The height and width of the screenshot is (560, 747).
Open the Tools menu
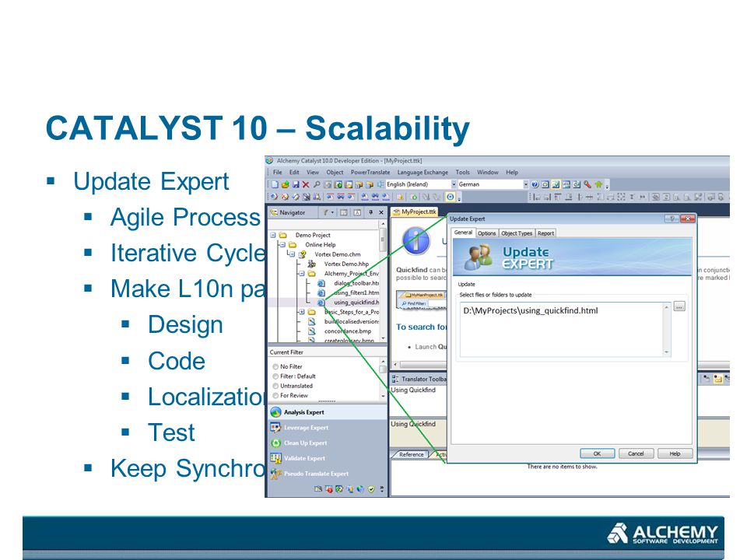pos(462,173)
